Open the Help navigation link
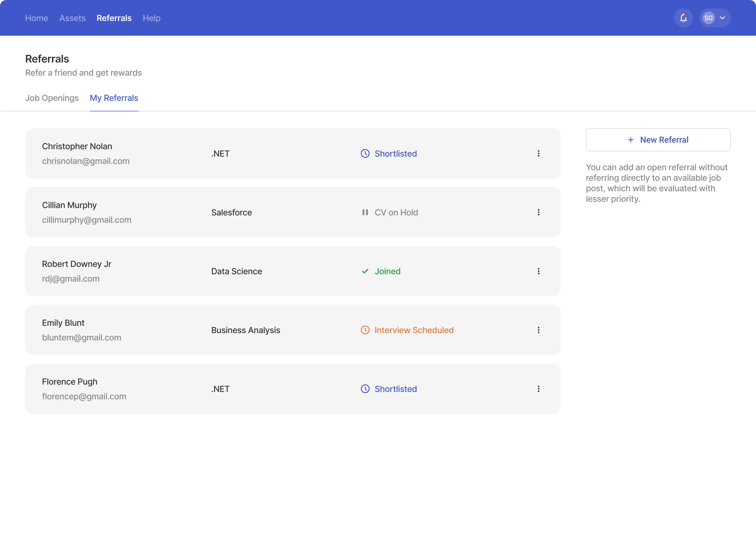The width and height of the screenshot is (756, 538). [x=152, y=18]
